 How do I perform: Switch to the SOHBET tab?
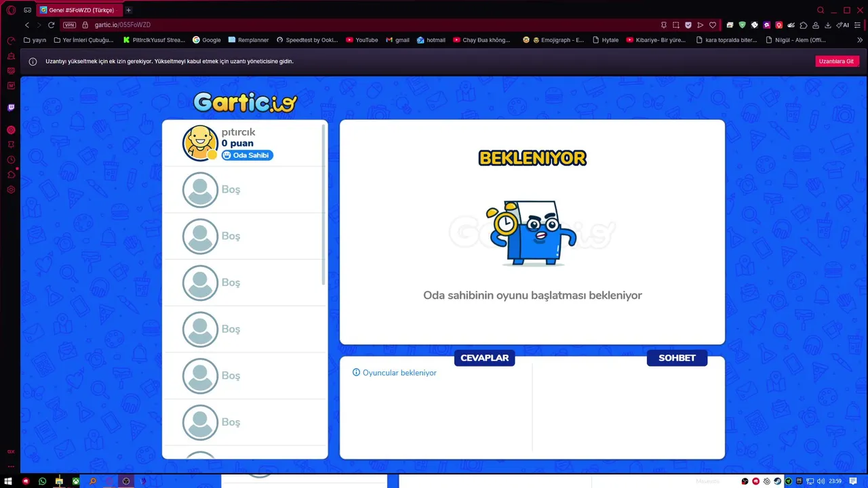pos(677,358)
